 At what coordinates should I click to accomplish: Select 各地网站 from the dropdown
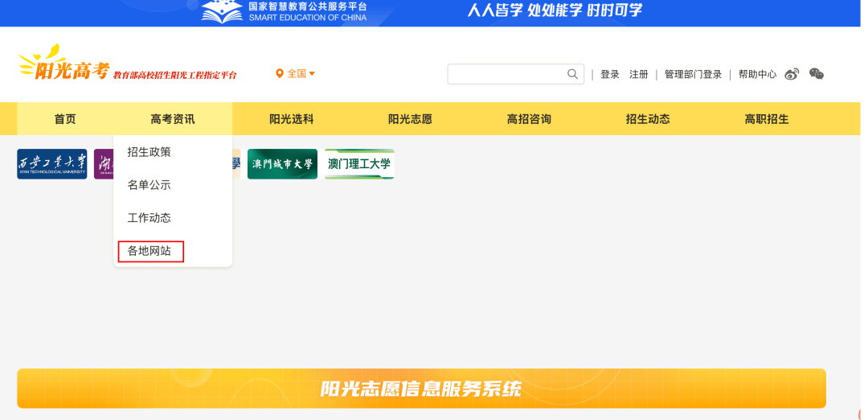pos(149,251)
